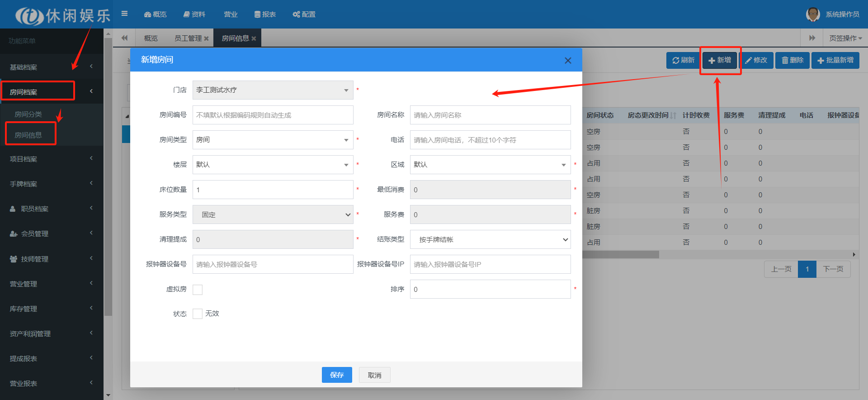Switch to the 概览 tab
The width and height of the screenshot is (868, 400).
click(151, 38)
